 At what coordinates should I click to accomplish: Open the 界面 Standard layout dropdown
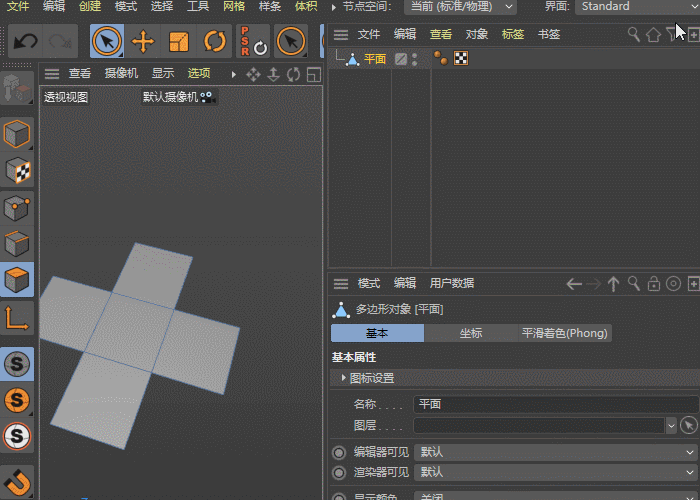(x=638, y=7)
